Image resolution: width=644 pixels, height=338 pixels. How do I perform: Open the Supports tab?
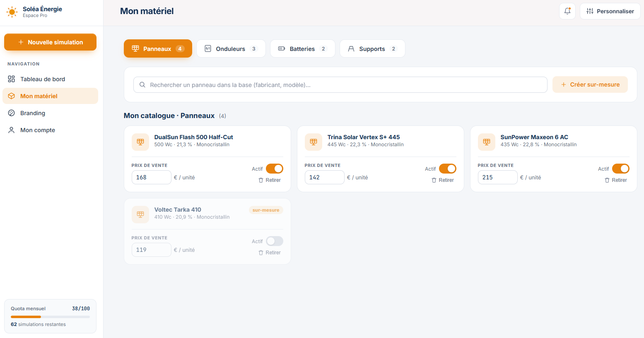(372, 48)
